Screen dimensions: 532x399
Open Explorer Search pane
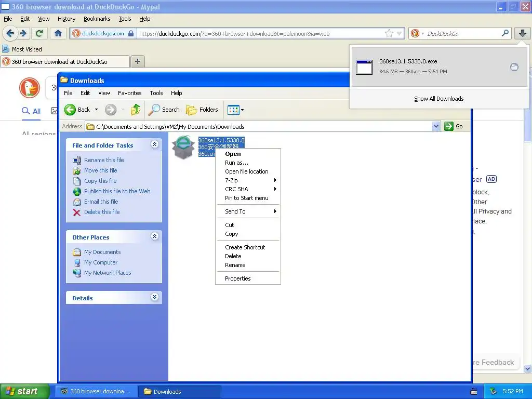[x=165, y=110]
